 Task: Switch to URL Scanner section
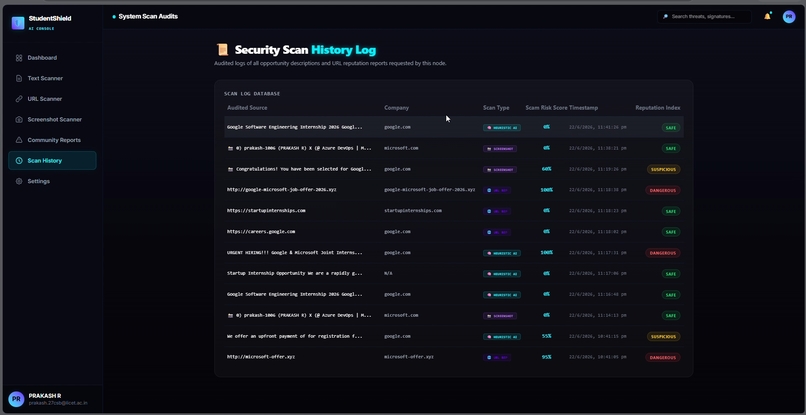point(52,99)
